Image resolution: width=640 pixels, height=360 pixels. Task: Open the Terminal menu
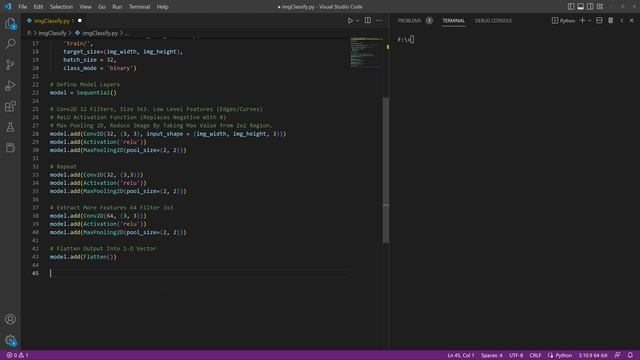pyautogui.click(x=139, y=7)
